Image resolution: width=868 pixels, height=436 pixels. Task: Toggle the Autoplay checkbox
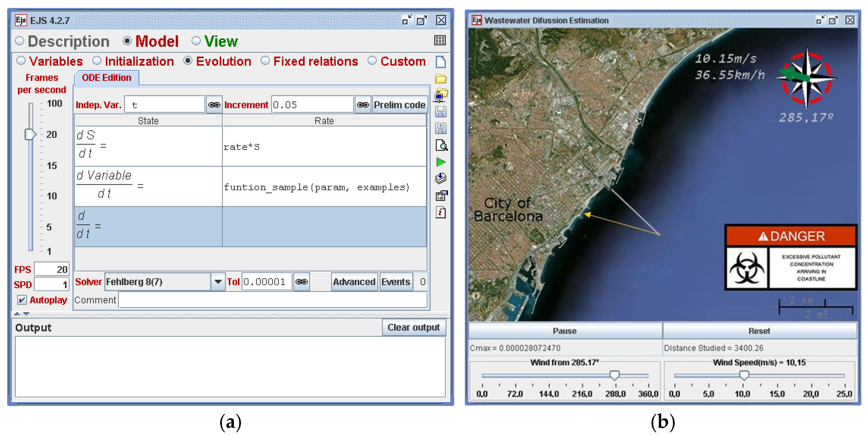tap(22, 300)
